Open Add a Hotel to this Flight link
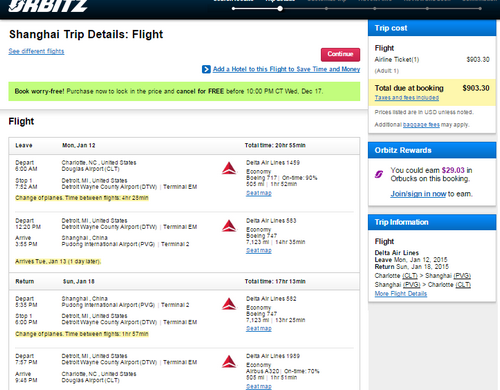500x390 pixels. coord(286,69)
